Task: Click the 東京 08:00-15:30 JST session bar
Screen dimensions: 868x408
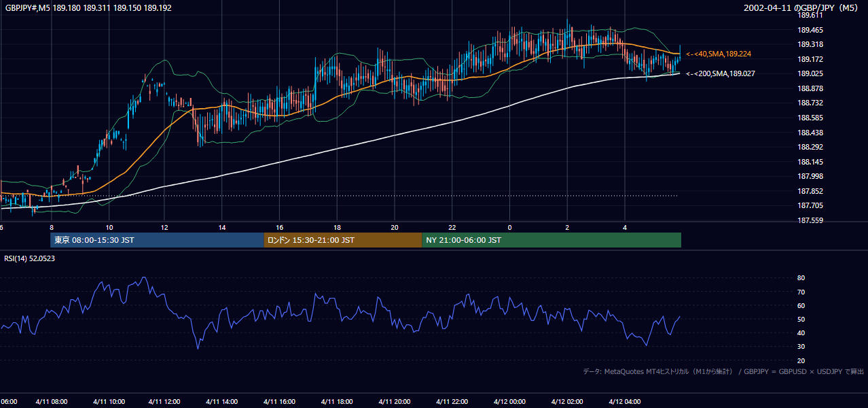Action: pyautogui.click(x=157, y=240)
